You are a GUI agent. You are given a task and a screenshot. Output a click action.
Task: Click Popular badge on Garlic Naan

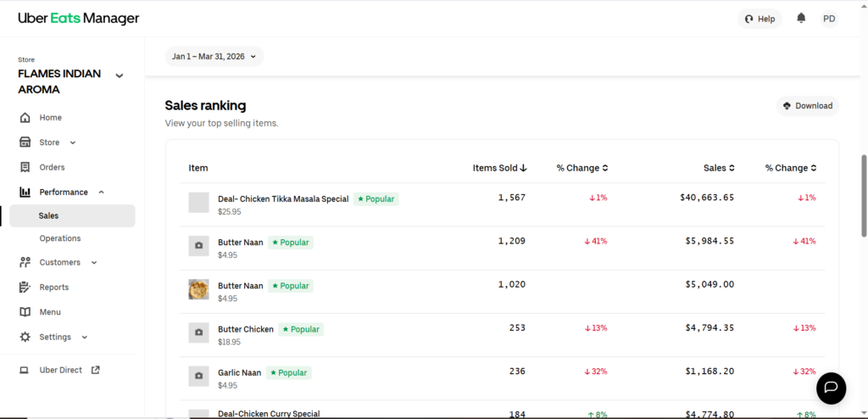coord(288,373)
